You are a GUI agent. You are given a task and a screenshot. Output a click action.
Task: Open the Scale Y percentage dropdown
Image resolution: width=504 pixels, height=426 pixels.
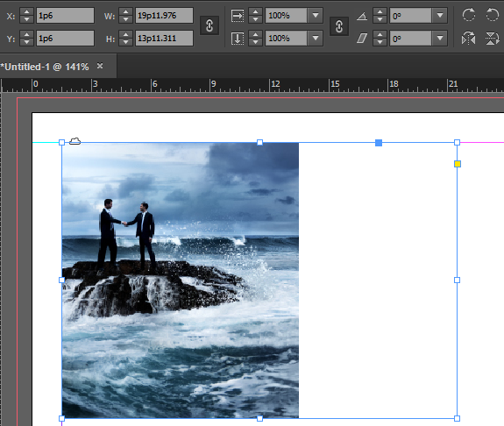[x=316, y=39]
